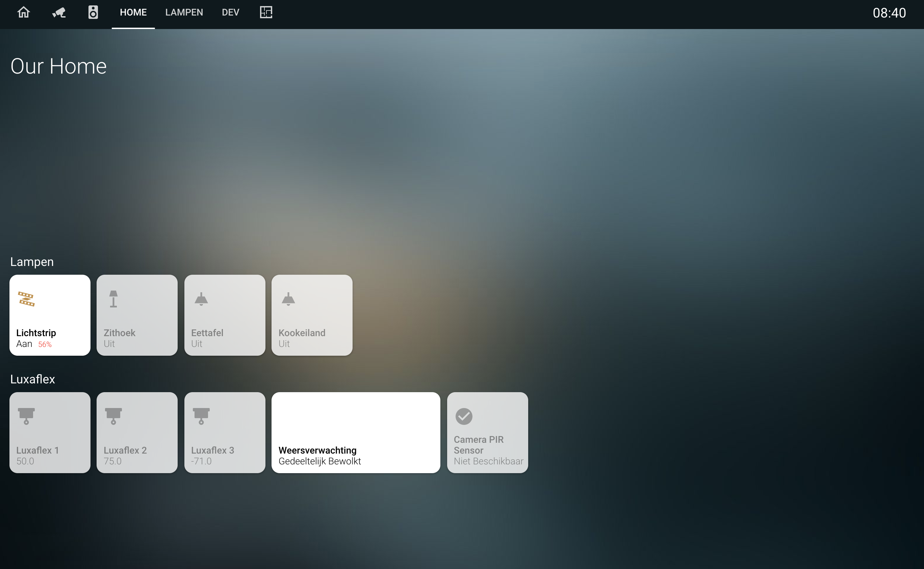Click the Luxaflex 3 blind icon
Screen dimensions: 924x569
(x=201, y=416)
